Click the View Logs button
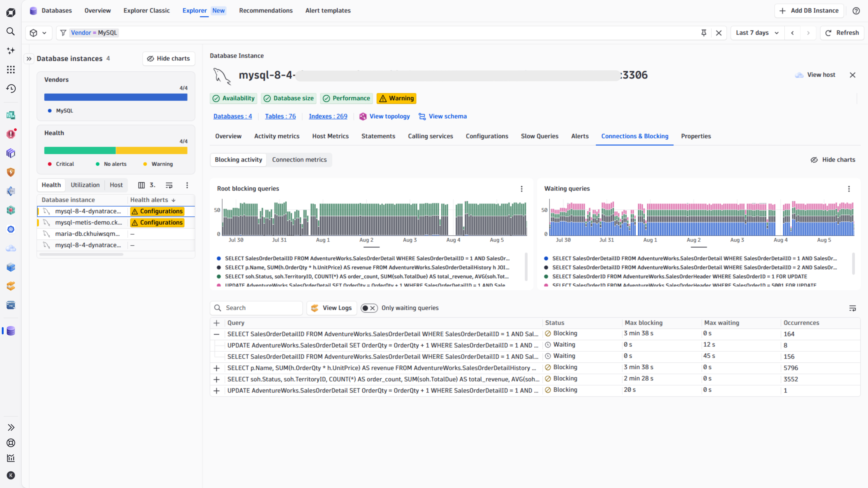This screenshot has height=488, width=868. [x=332, y=308]
